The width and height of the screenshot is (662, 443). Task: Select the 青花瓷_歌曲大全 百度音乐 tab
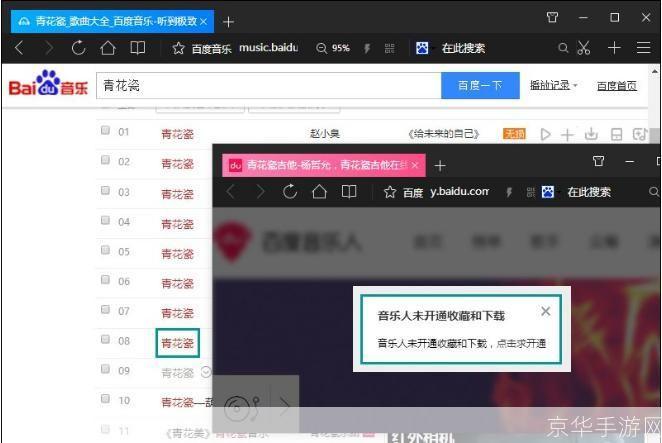coord(112,21)
